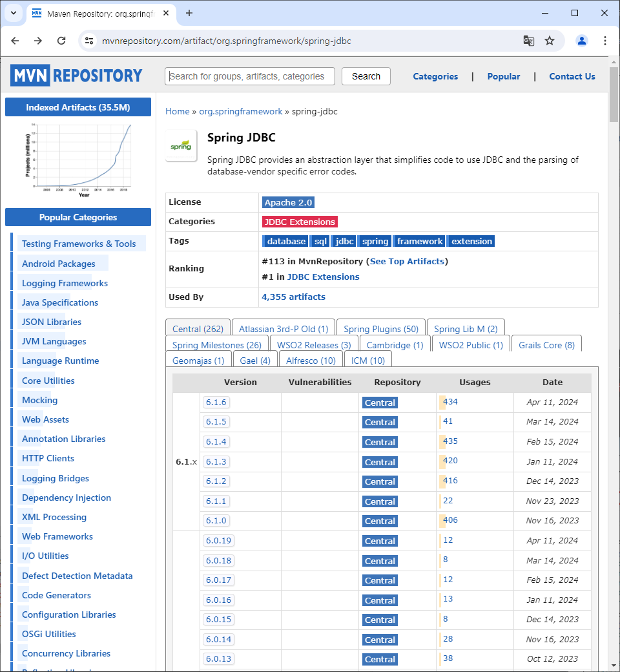Image resolution: width=620 pixels, height=672 pixels.
Task: Click the MVN Repository logo
Action: 76,76
